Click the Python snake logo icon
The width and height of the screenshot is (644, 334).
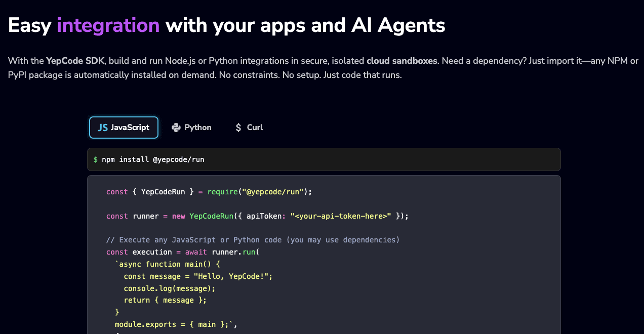[176, 128]
